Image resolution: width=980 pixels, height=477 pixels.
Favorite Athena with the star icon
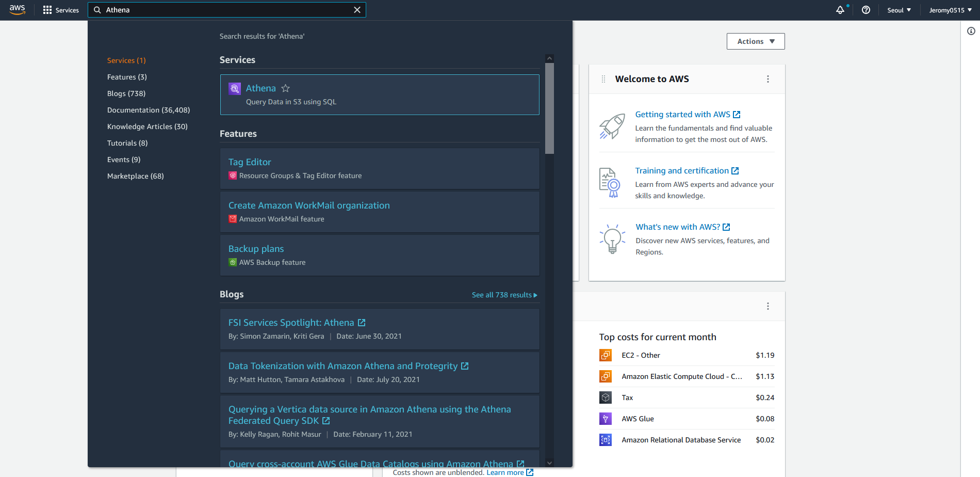point(285,88)
